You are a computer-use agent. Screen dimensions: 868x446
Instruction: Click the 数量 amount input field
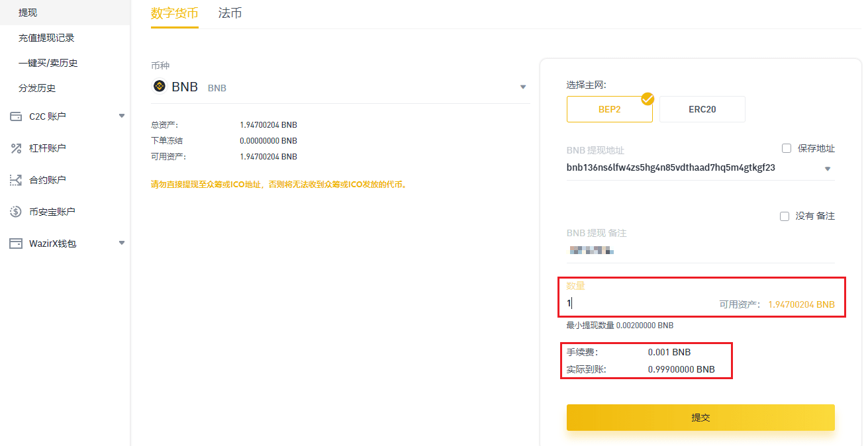[636, 304]
